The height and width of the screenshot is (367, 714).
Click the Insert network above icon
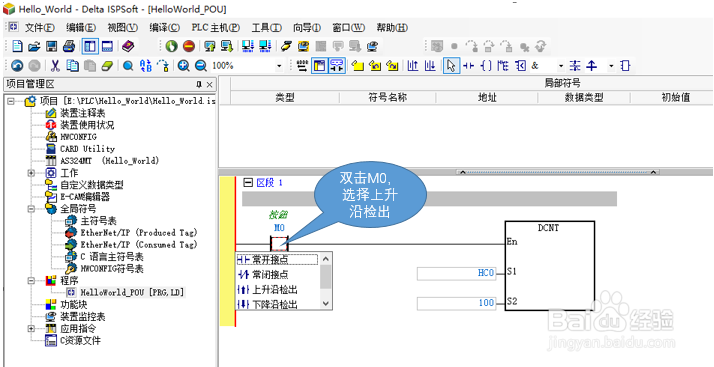(x=413, y=66)
